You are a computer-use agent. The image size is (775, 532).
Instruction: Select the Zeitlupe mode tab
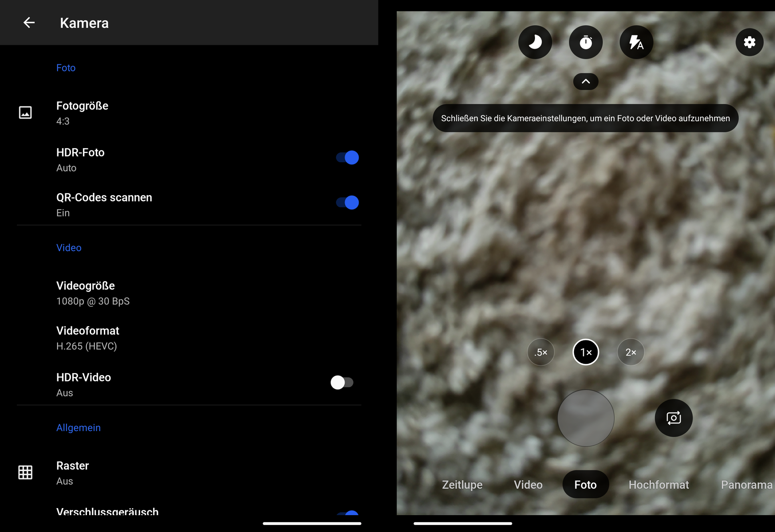462,485
